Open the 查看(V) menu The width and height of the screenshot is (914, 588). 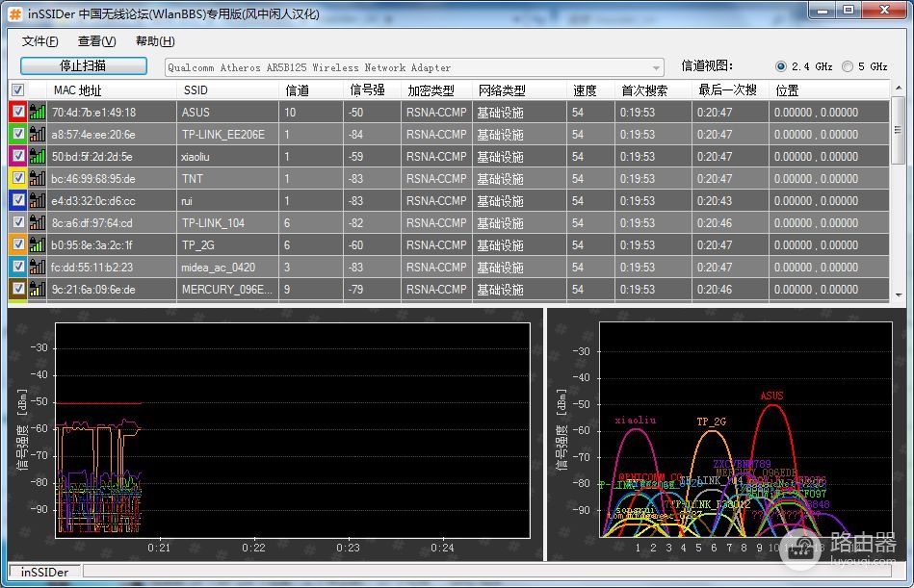tap(96, 41)
